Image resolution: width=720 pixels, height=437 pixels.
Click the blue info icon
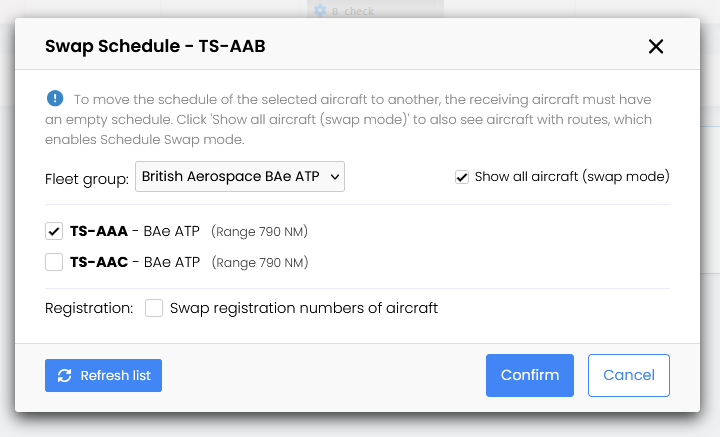55,98
